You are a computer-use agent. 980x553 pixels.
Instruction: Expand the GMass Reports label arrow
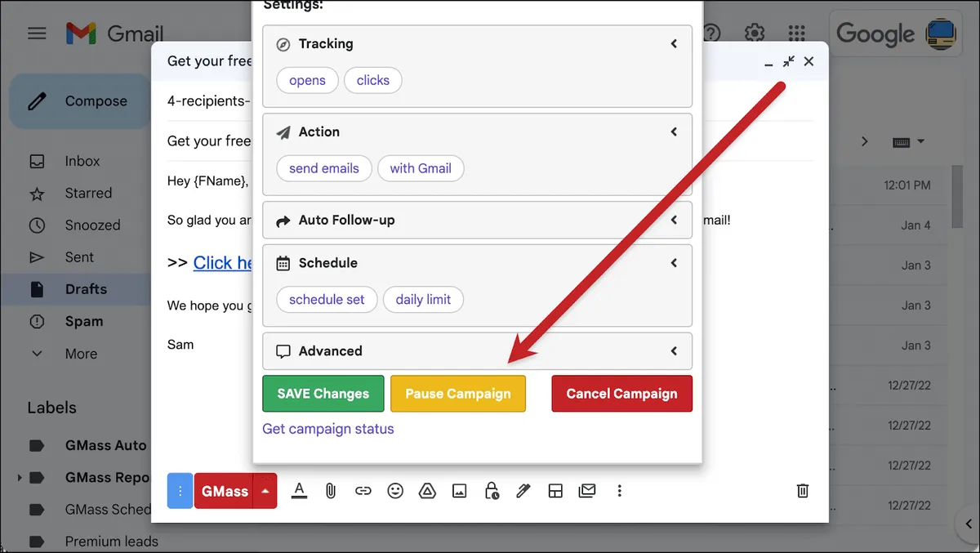click(x=19, y=477)
